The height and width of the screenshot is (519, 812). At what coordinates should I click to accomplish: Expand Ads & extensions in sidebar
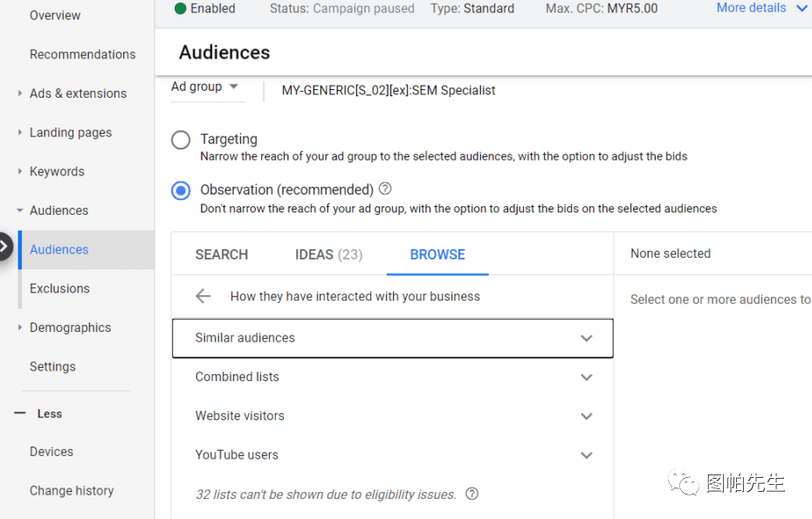pyautogui.click(x=78, y=93)
